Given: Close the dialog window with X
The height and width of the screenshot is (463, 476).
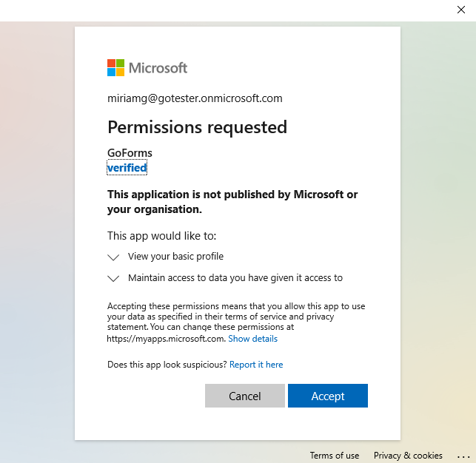Looking at the screenshot, I should (460, 10).
